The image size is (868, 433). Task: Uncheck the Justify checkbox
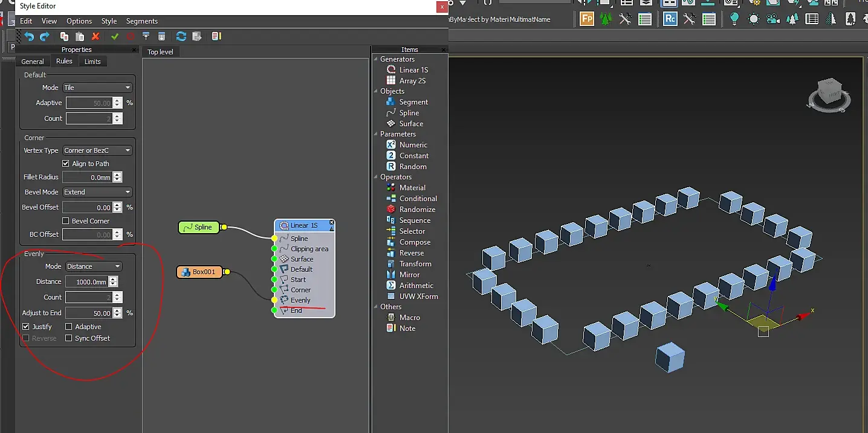click(26, 327)
